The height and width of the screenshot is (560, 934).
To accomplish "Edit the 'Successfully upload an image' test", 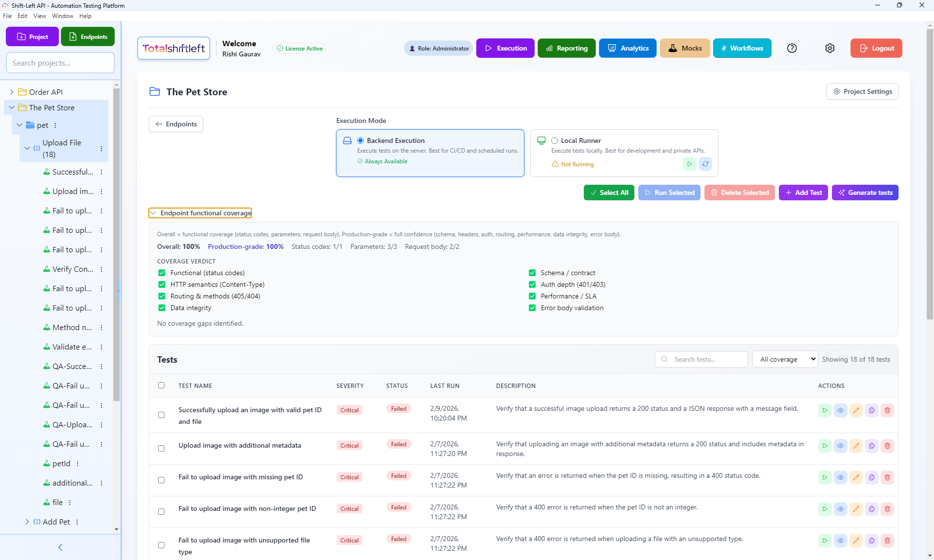I will [x=856, y=410].
